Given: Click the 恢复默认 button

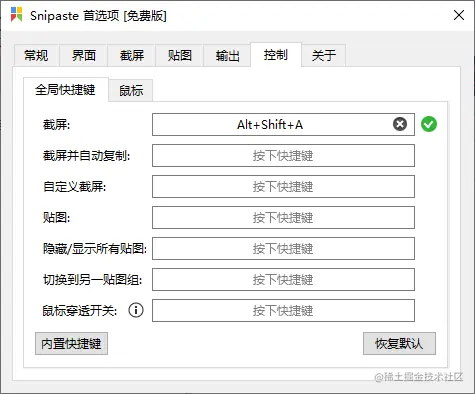Looking at the screenshot, I should tap(399, 343).
